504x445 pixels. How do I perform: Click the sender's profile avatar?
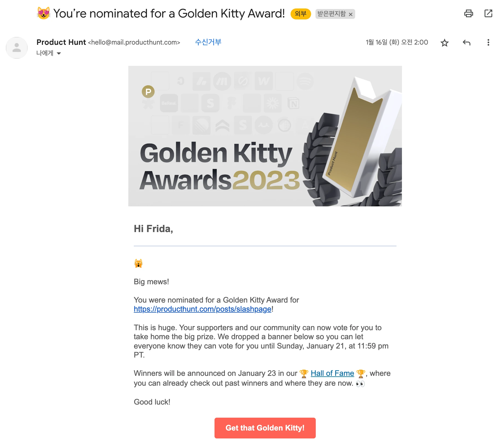17,48
